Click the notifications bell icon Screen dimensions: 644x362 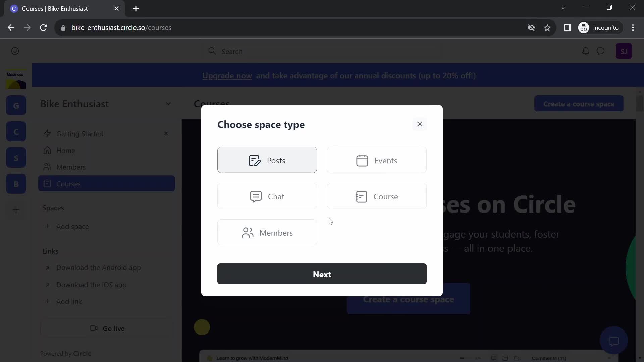[x=585, y=51]
